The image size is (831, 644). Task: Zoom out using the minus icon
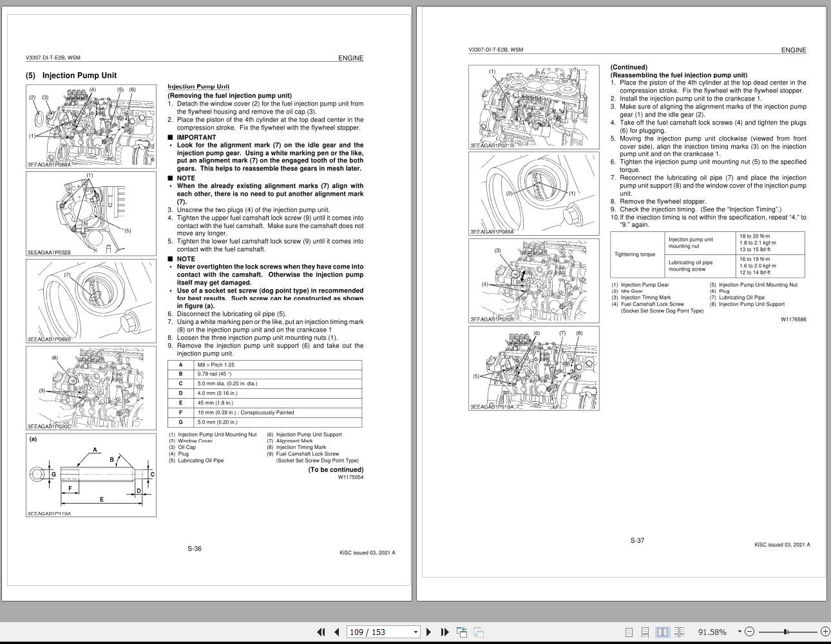click(x=749, y=632)
